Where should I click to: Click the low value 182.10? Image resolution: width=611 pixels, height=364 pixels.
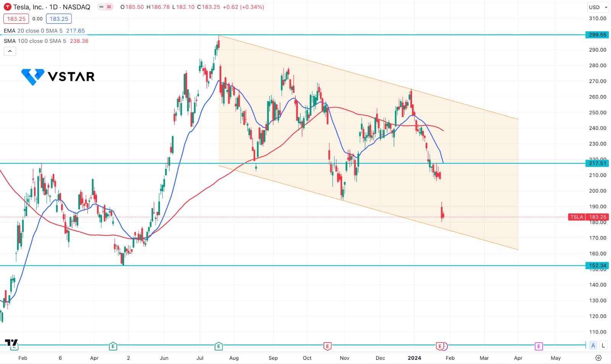(185, 7)
